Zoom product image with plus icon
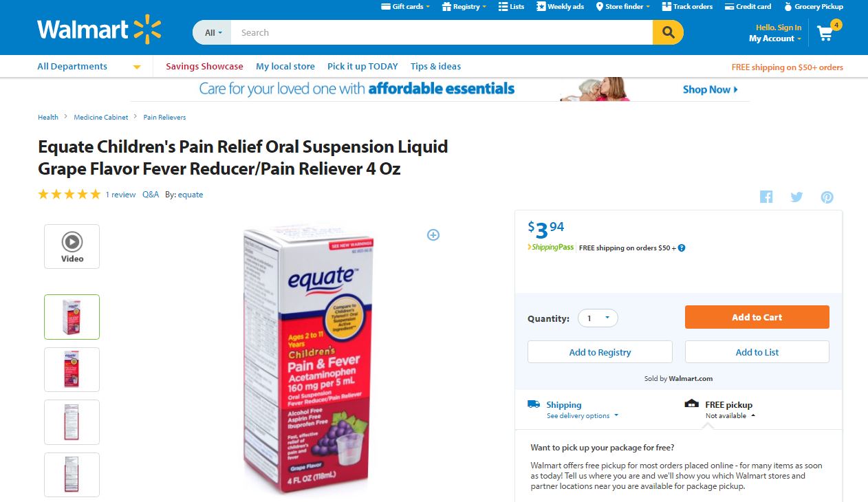Screen dimensions: 868x502 tap(433, 235)
